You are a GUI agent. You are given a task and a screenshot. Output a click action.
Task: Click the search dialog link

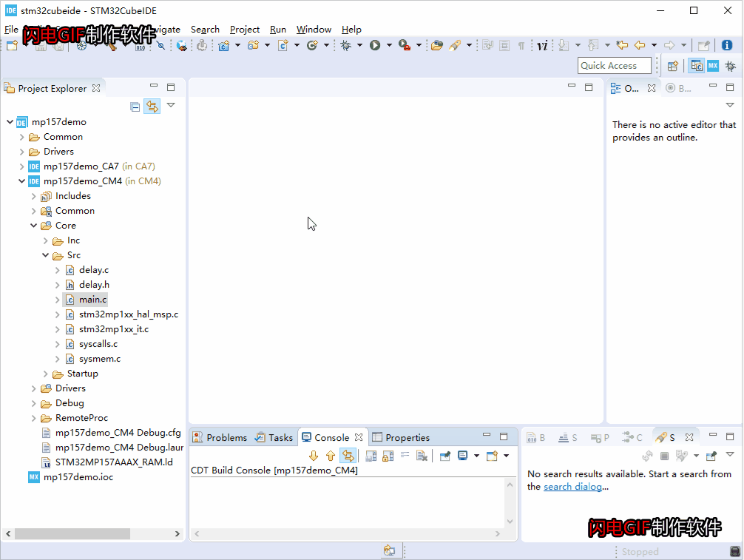click(572, 487)
